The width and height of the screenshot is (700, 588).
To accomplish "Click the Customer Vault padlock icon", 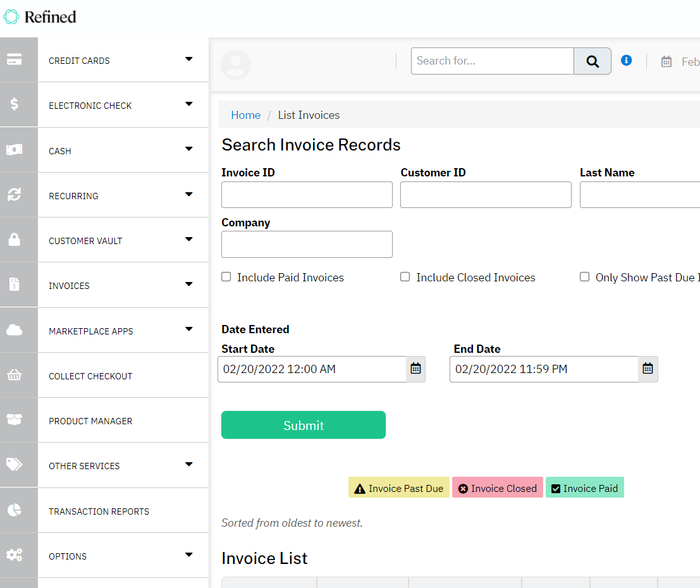I will (x=15, y=239).
